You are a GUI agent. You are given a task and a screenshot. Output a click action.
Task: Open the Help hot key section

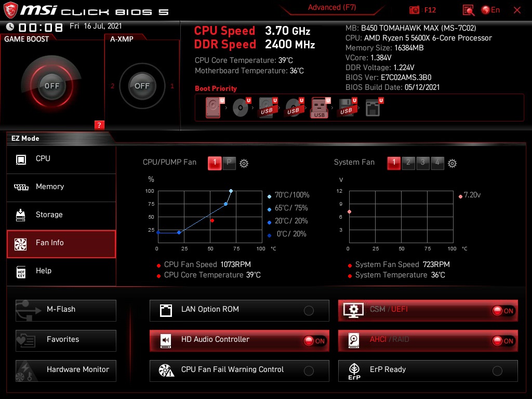(61, 271)
